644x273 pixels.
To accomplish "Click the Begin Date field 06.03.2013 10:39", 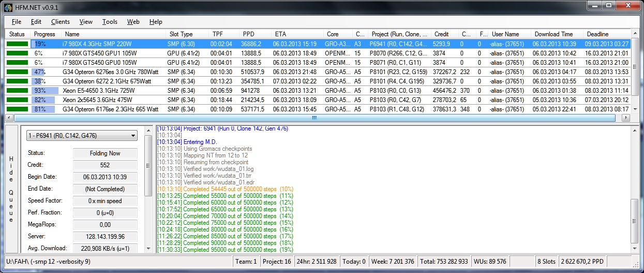I will [x=106, y=177].
